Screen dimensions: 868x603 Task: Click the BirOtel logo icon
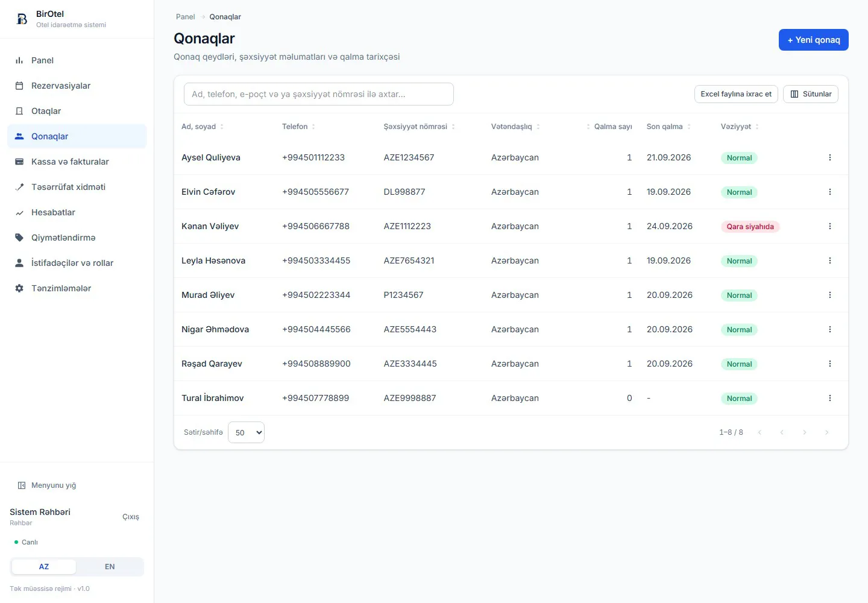[x=22, y=19]
